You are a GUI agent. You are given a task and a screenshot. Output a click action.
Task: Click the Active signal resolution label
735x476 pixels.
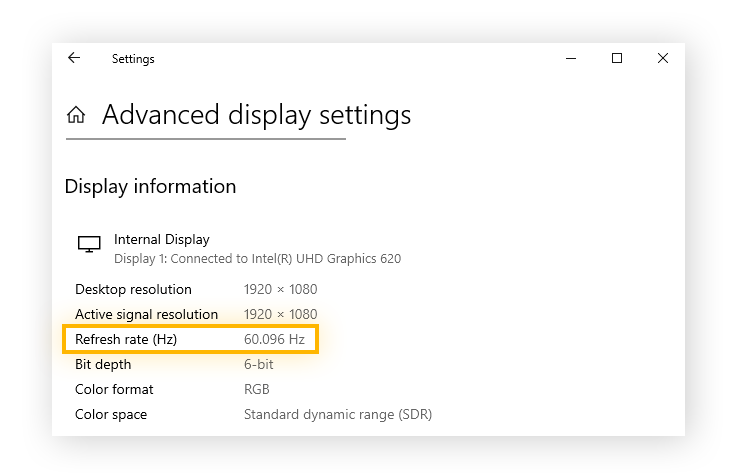pyautogui.click(x=146, y=314)
